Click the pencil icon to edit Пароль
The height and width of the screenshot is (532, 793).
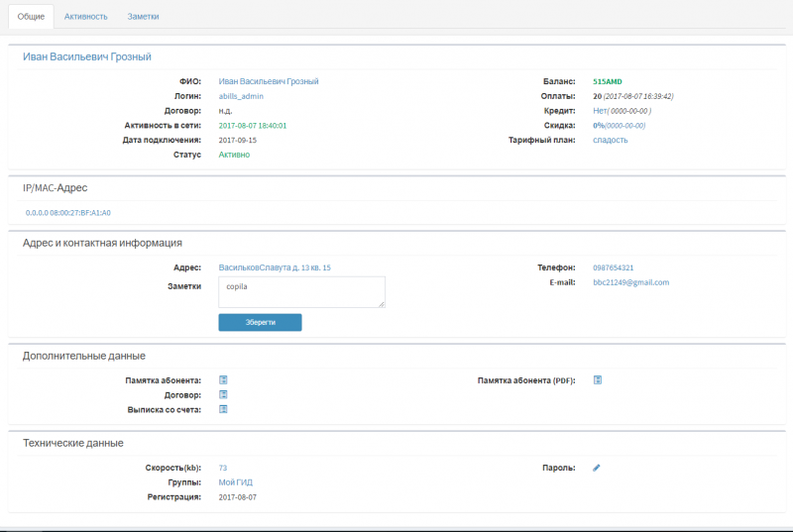597,467
